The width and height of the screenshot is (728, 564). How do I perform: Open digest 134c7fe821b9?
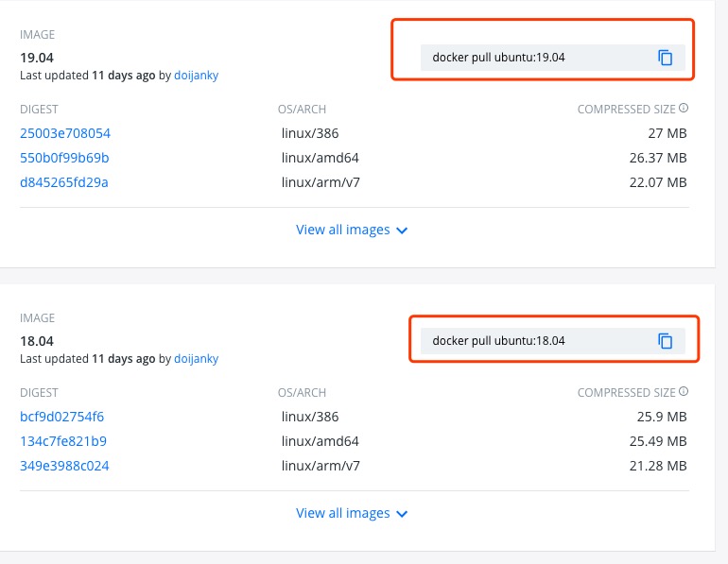pyautogui.click(x=63, y=441)
